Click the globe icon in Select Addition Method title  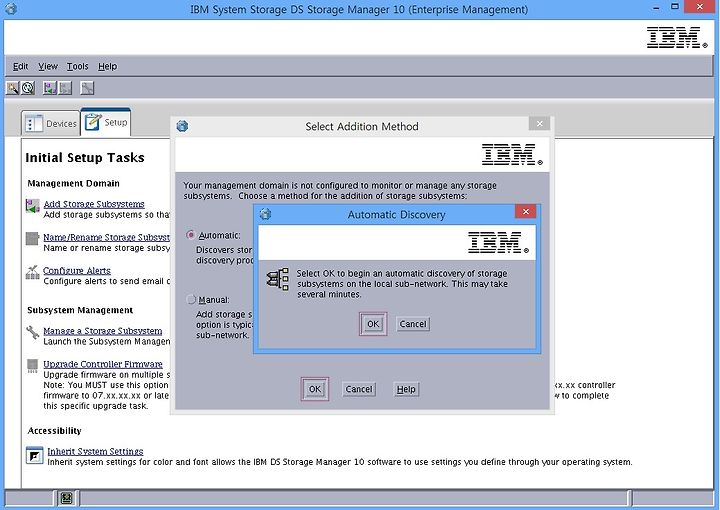(x=182, y=126)
